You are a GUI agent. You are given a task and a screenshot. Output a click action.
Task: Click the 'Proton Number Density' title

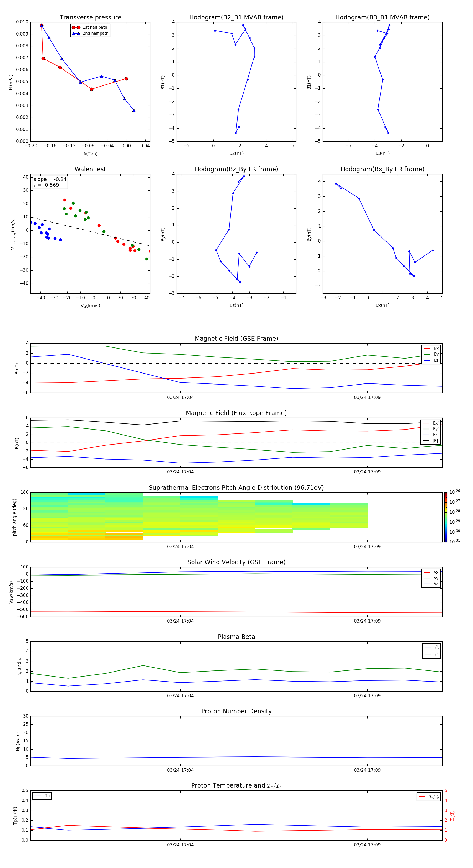point(236,711)
